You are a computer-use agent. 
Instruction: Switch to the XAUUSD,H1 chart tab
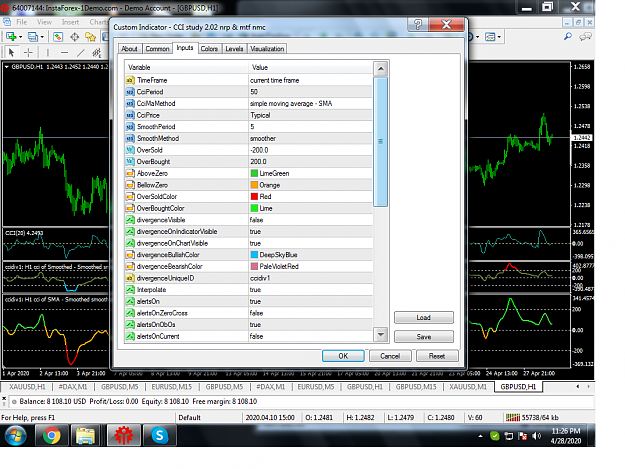[27, 387]
